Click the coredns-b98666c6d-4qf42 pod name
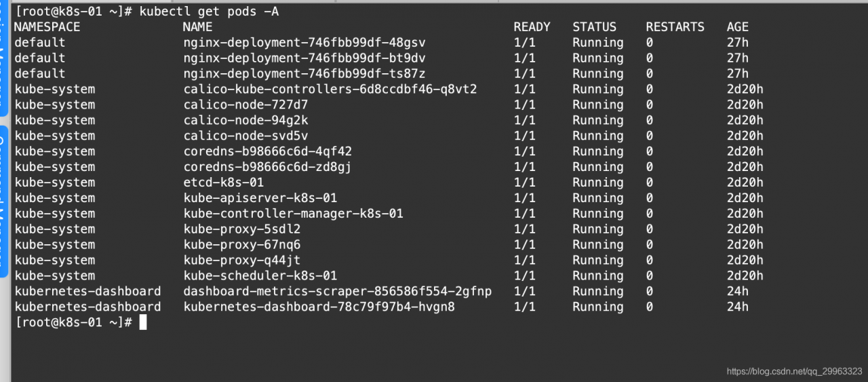 pyautogui.click(x=268, y=151)
